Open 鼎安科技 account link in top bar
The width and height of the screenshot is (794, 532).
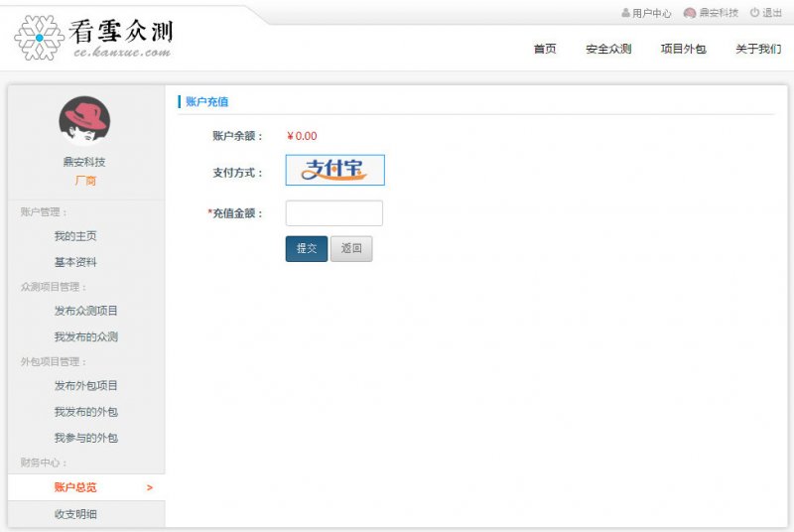(x=719, y=13)
